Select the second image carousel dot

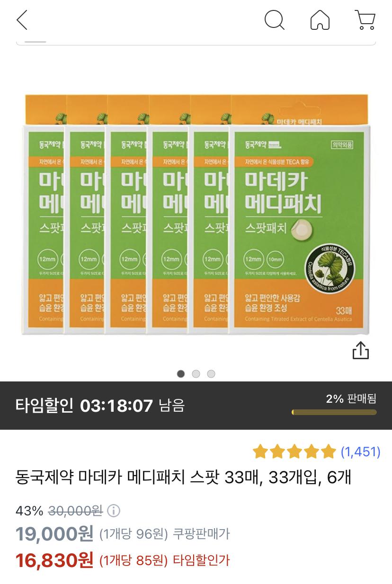click(x=196, y=374)
